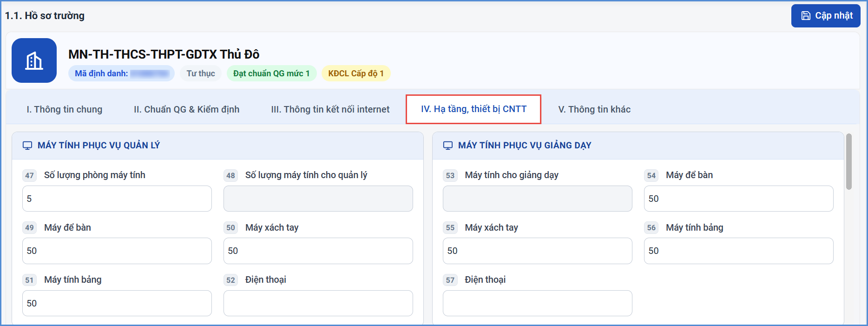The width and height of the screenshot is (868, 326).
Task: Go to III. Thông tin kết nối internet tab
Action: point(330,109)
